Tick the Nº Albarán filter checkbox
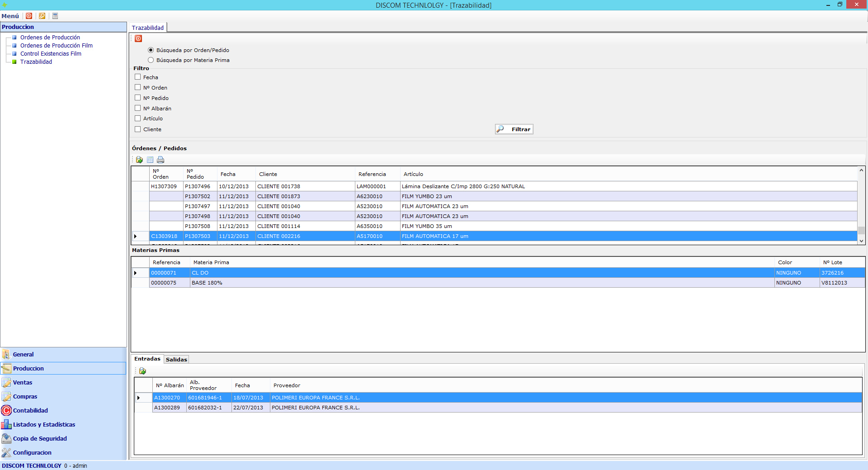The height and width of the screenshot is (470, 868). tap(138, 108)
